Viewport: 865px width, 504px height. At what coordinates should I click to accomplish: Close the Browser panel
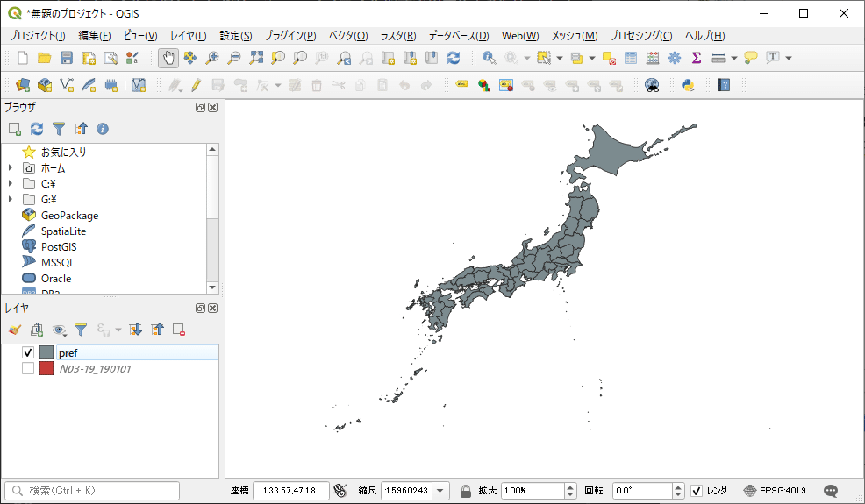(213, 108)
